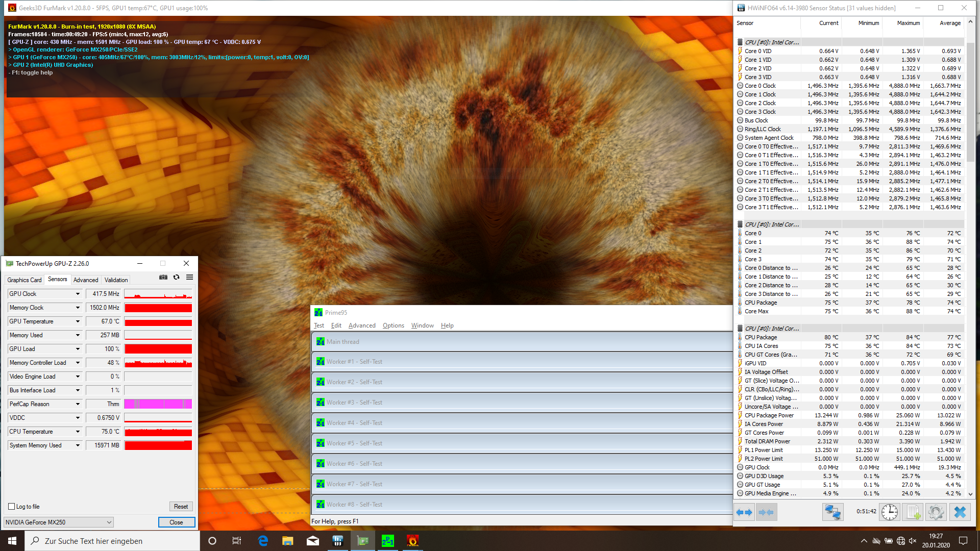Click Windows taskbar search field
This screenshot has height=551, width=980.
[x=112, y=541]
